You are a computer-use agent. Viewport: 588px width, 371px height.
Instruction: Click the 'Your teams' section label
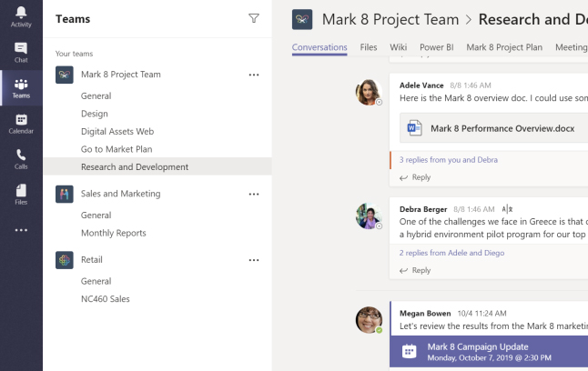click(75, 54)
